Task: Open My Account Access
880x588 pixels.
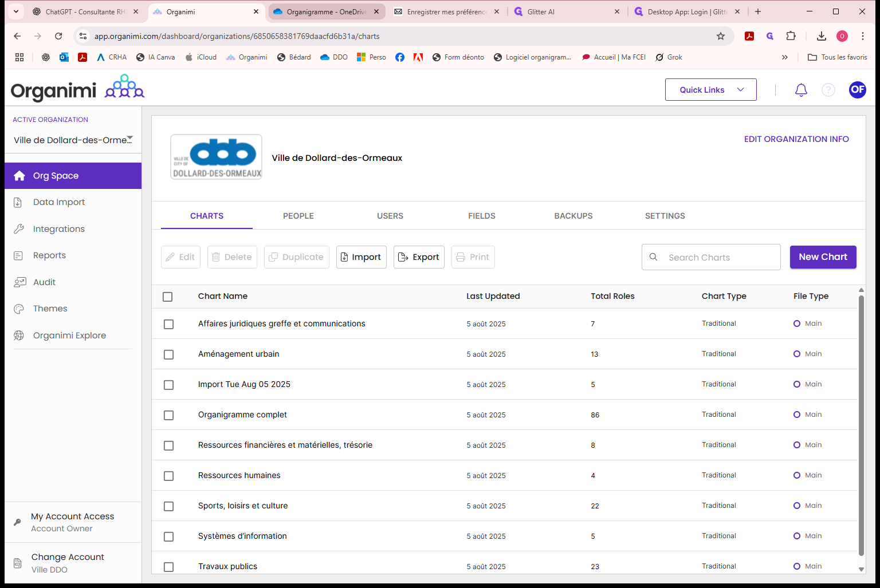Action: pos(73,522)
